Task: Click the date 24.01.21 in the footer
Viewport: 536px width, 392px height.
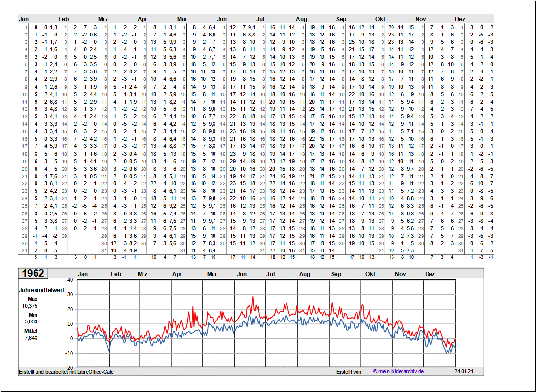Action: 463,372
